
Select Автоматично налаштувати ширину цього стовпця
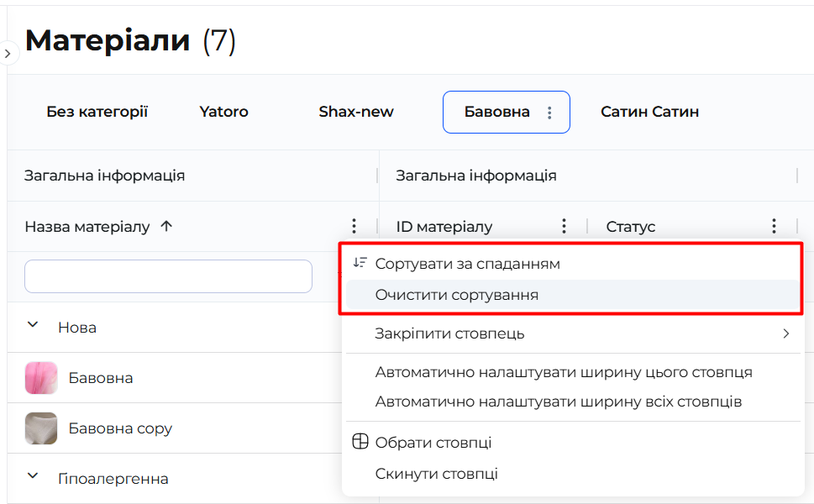click(564, 372)
